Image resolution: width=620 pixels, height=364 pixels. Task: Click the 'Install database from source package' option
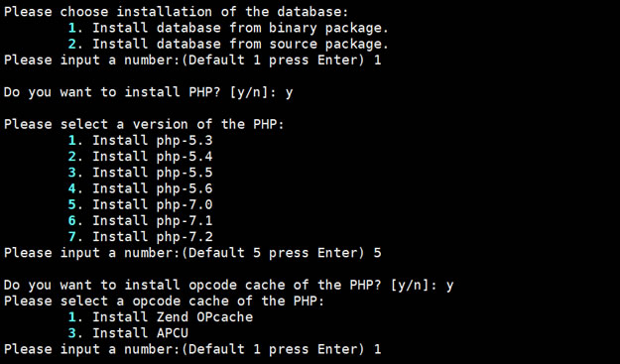(x=228, y=44)
